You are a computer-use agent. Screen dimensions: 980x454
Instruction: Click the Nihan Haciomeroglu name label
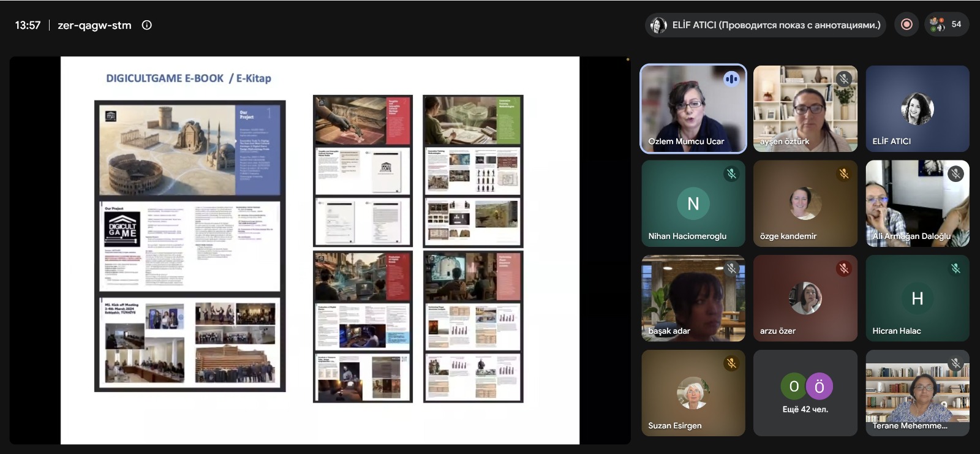point(687,236)
